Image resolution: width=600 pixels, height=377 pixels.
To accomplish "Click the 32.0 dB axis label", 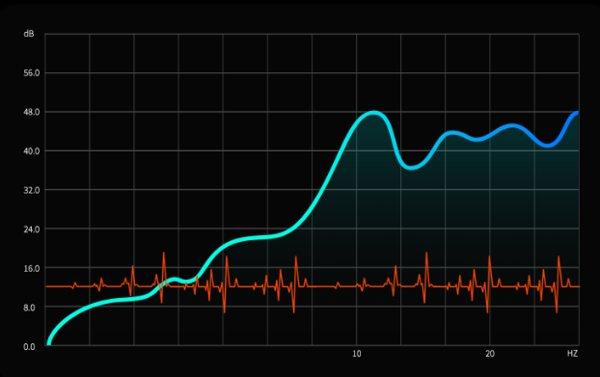I will (31, 190).
